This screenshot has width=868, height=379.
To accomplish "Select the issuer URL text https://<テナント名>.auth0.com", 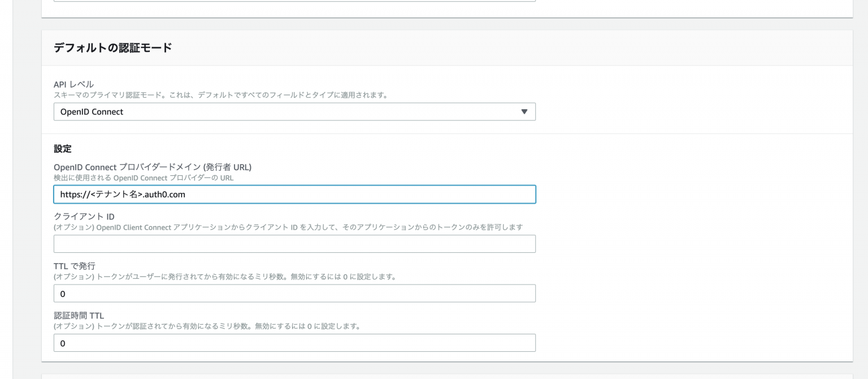I will [120, 194].
